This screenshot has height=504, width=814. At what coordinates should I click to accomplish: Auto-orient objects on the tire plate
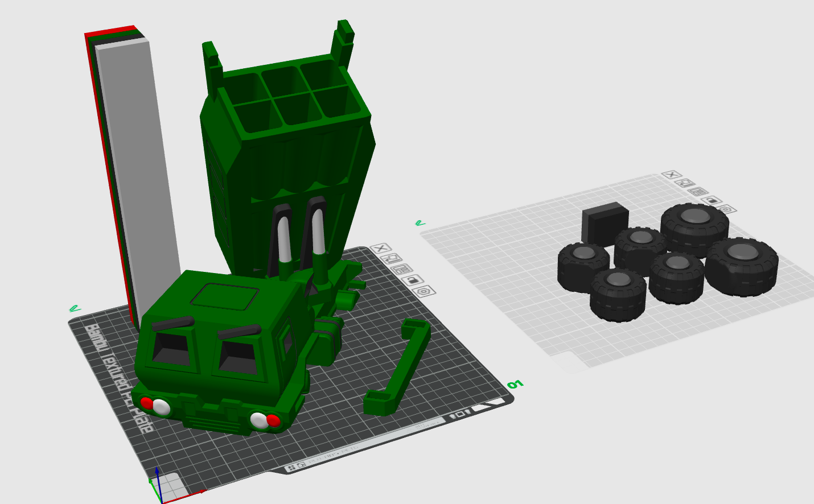point(685,183)
